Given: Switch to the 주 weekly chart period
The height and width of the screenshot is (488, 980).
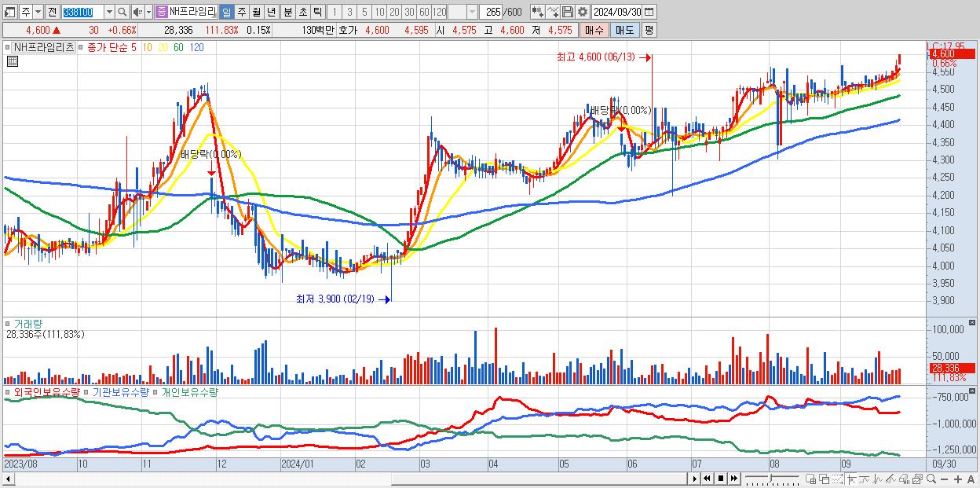Looking at the screenshot, I should pos(241,12).
